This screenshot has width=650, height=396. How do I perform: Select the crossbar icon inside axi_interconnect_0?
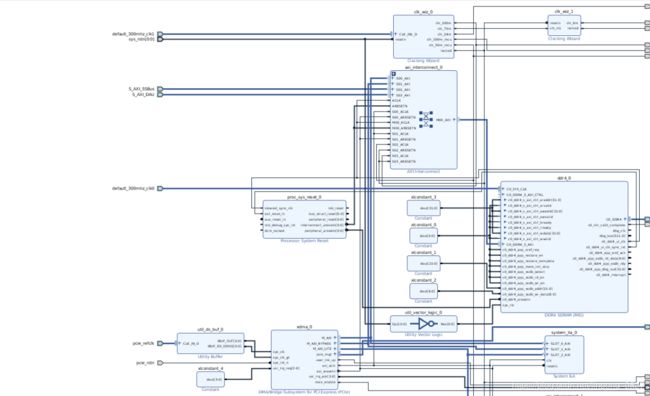coord(426,119)
